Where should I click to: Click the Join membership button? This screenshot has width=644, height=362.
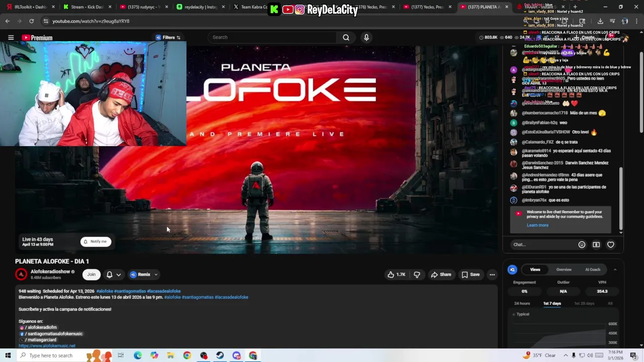[91, 275]
